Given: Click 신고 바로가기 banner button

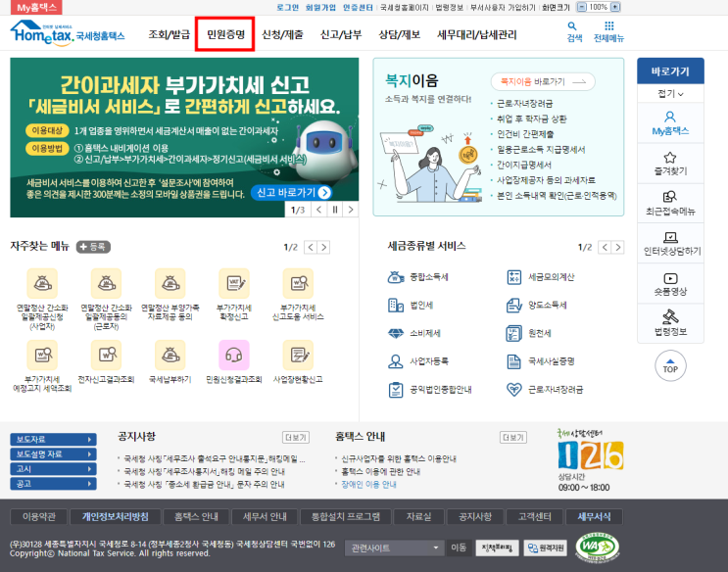Looking at the screenshot, I should [292, 193].
